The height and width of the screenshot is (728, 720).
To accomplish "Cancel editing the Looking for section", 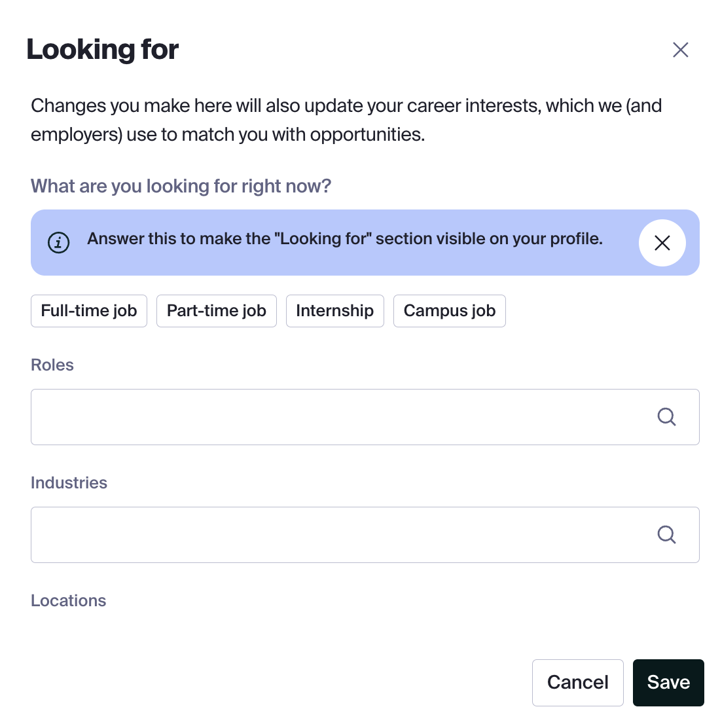I will click(x=577, y=682).
